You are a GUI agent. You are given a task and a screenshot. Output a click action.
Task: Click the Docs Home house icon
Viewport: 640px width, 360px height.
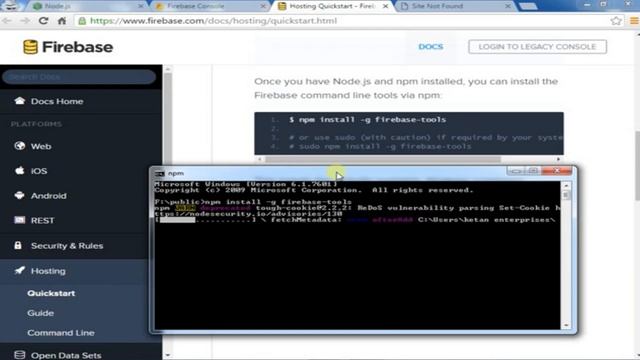click(19, 101)
